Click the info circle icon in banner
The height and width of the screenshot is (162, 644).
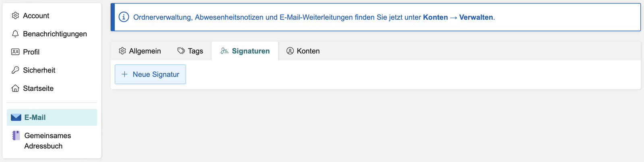(124, 17)
